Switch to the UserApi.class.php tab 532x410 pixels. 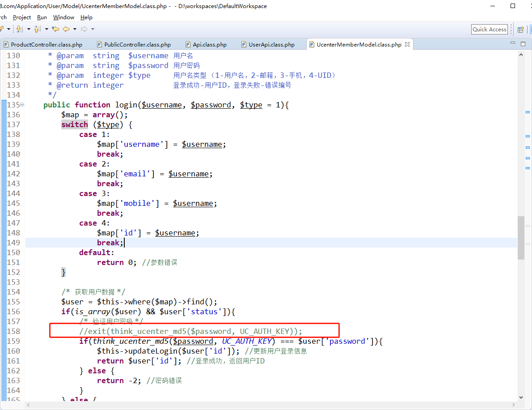(271, 44)
